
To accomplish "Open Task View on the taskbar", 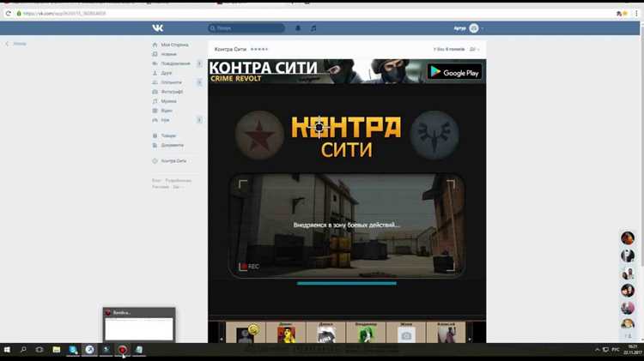I will point(39,350).
